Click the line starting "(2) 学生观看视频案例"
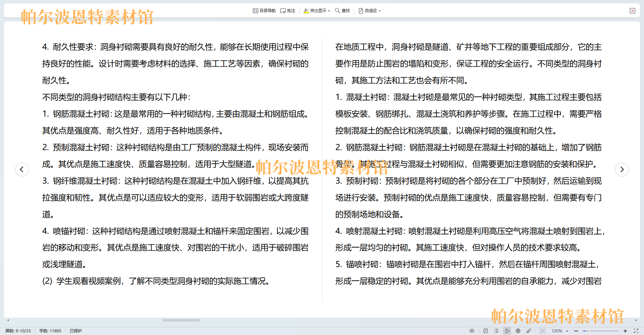Screen dimensions: 644x335 coord(156,281)
